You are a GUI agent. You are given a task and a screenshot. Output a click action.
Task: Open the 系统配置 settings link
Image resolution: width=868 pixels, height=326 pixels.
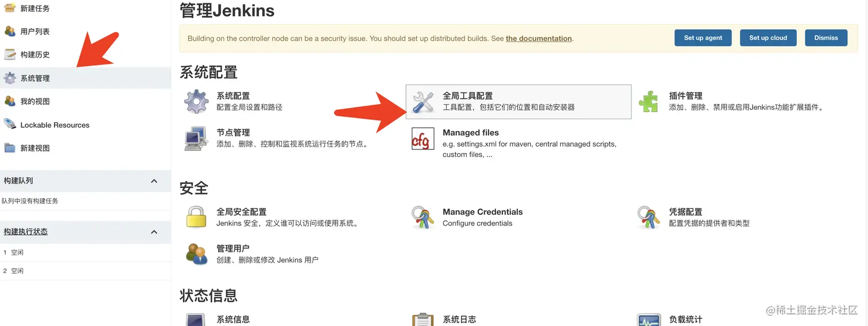pos(233,96)
